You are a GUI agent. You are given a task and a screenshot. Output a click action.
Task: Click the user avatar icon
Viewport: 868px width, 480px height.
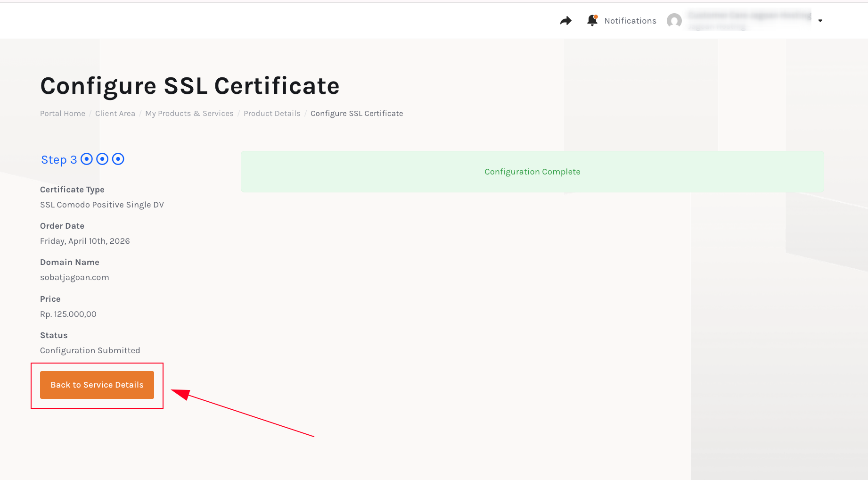click(x=674, y=21)
